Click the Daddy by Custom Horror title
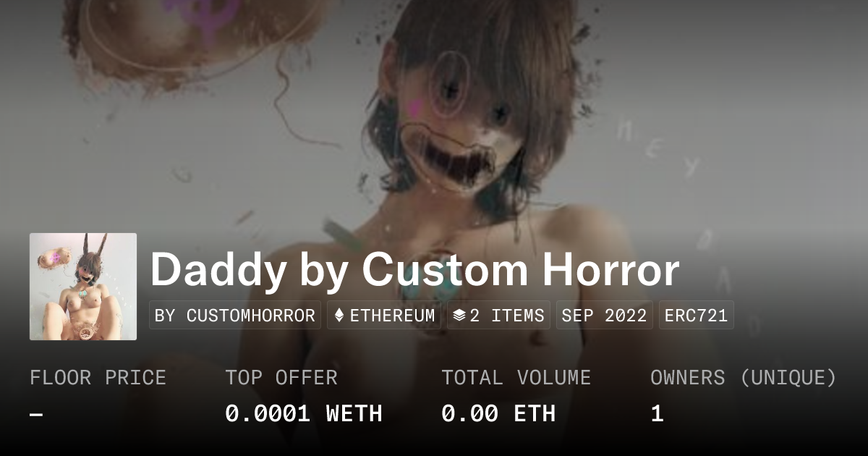 tap(414, 270)
